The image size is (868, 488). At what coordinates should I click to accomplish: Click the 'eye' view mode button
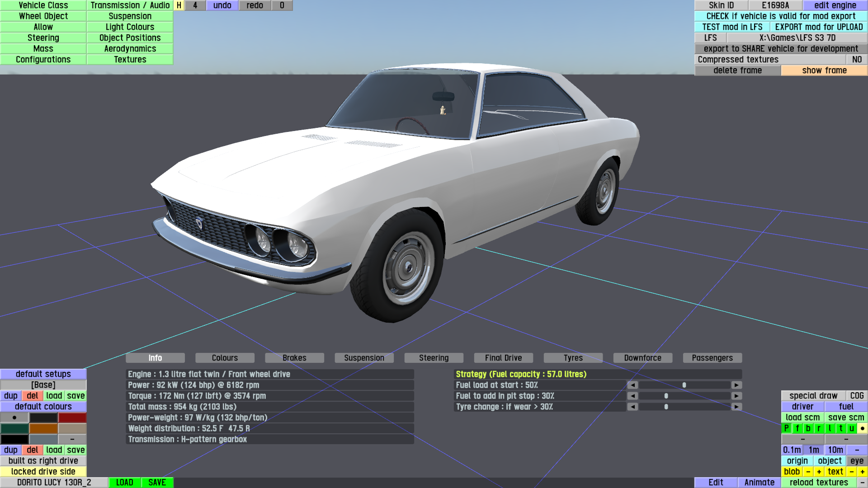pos(857,461)
